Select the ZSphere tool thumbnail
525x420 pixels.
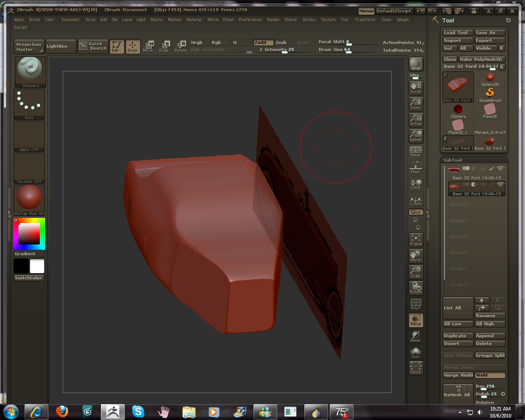point(458,111)
